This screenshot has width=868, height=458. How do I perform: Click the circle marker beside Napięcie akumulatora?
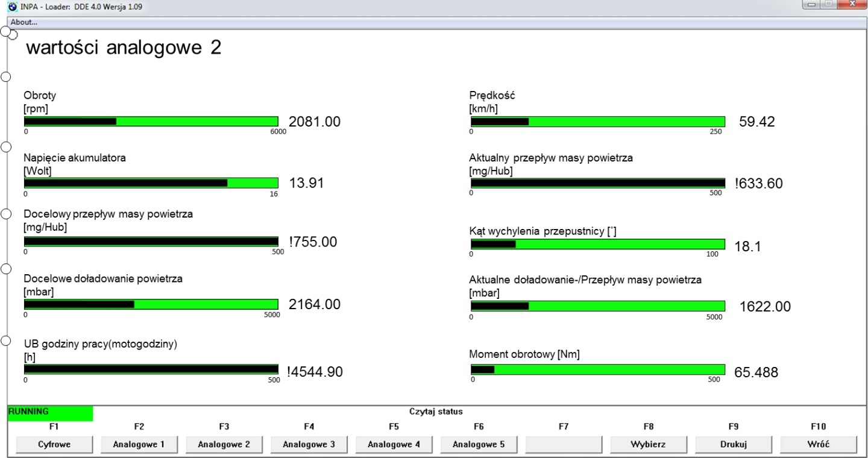(x=6, y=146)
